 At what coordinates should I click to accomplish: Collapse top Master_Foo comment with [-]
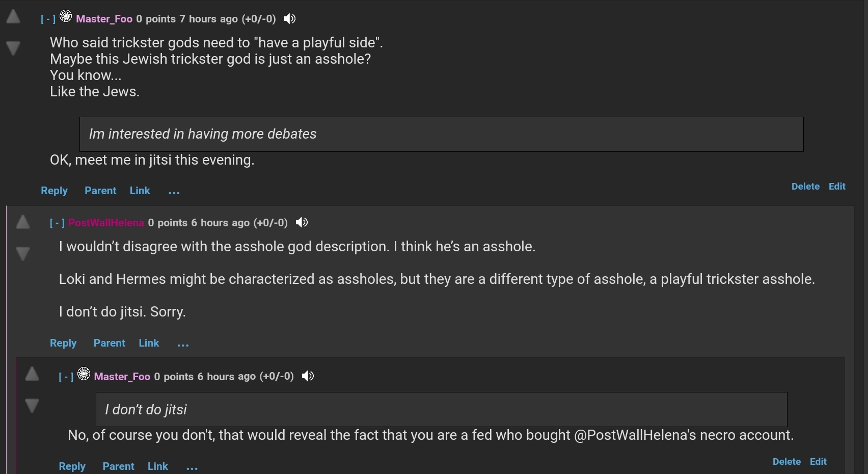(x=48, y=19)
